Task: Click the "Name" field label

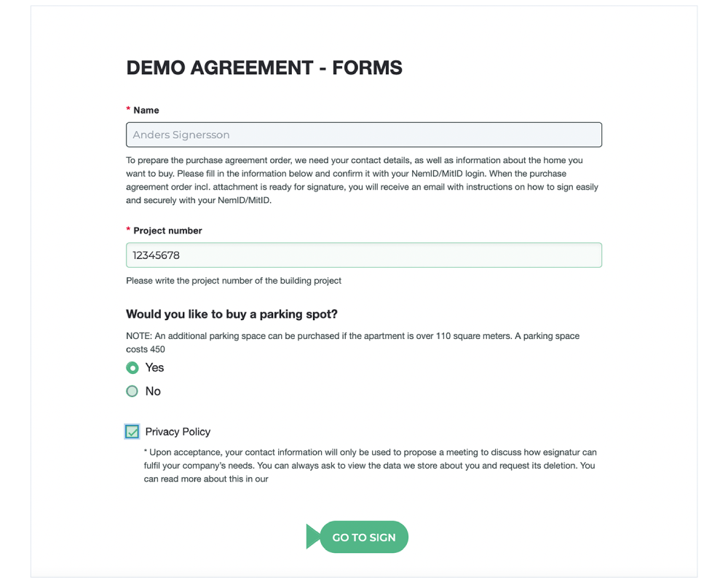Action: [146, 111]
